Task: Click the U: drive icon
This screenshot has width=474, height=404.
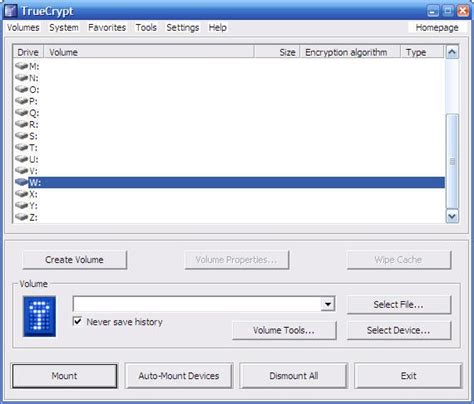Action: [x=22, y=159]
